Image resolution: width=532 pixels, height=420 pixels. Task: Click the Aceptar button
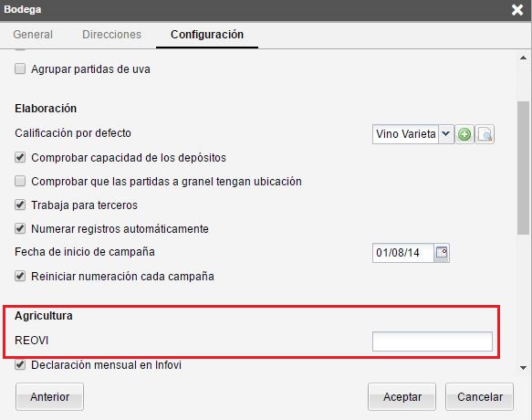402,397
